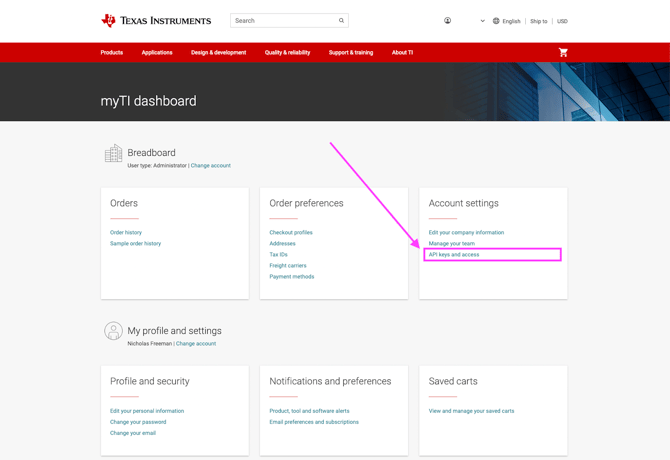
Task: Open the shopping cart icon
Action: point(563,53)
